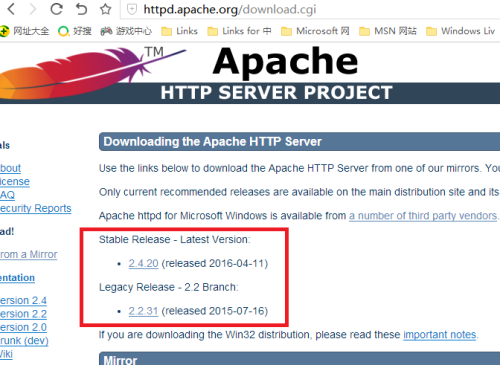Image resolution: width=500 pixels, height=365 pixels.
Task: Open the Links bookmark folder
Action: tap(179, 31)
